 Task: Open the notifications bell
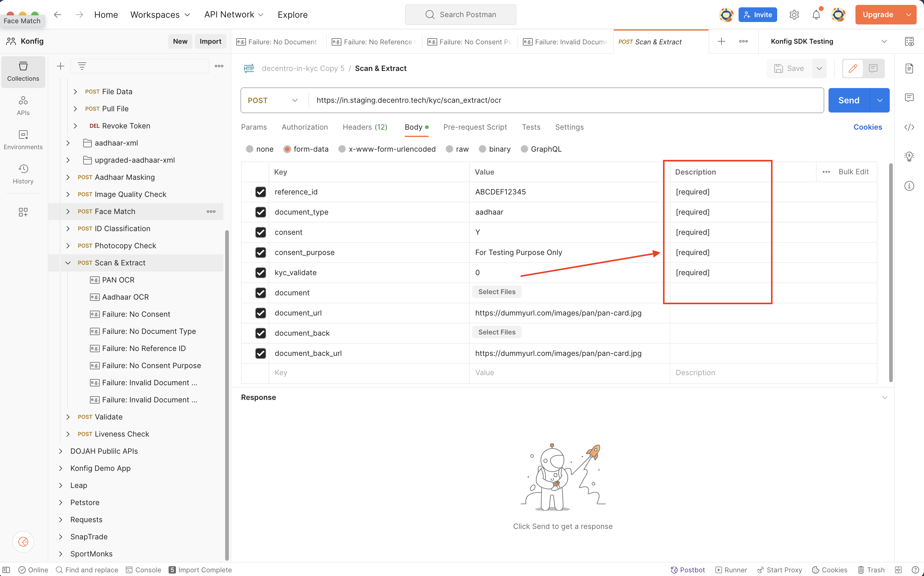(x=816, y=14)
